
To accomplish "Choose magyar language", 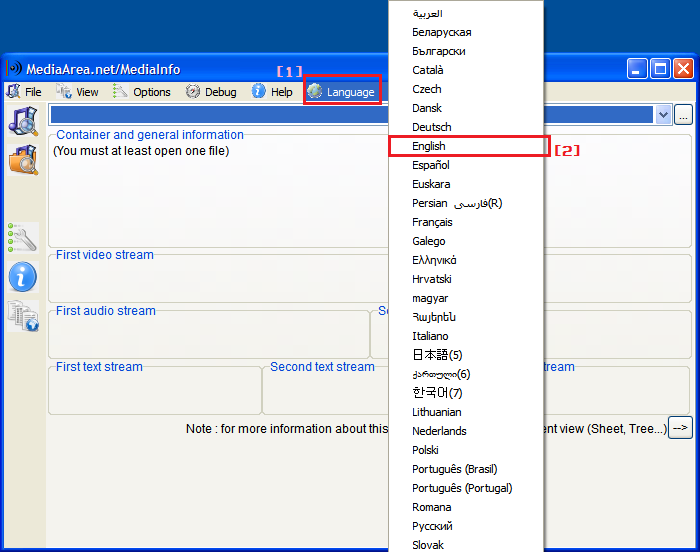I will point(466,298).
